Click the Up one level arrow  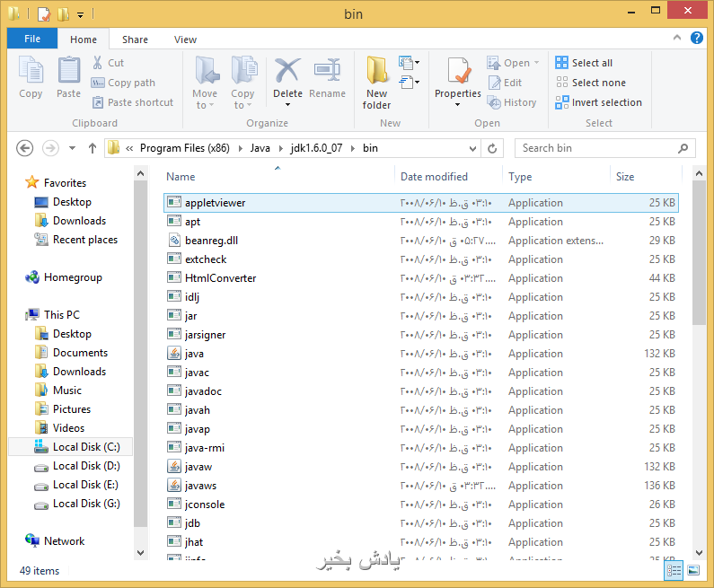pyautogui.click(x=92, y=148)
